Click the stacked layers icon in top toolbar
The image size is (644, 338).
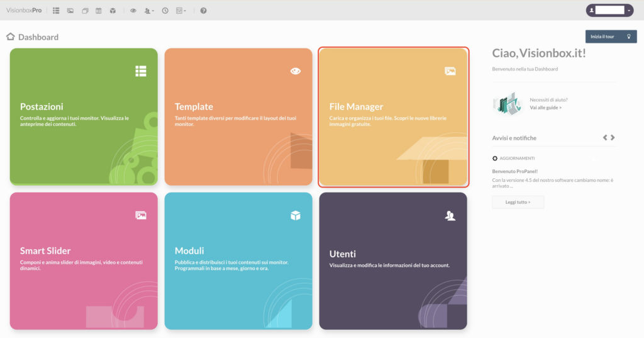(x=85, y=11)
